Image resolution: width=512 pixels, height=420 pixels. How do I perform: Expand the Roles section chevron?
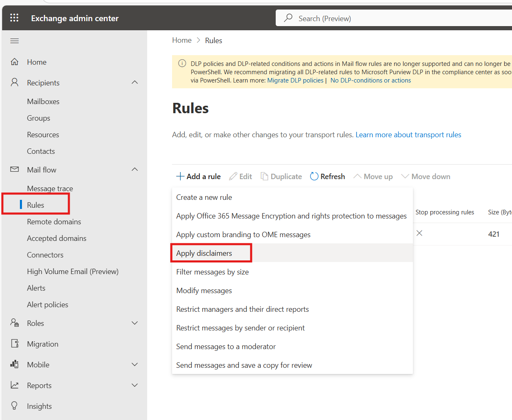click(135, 323)
